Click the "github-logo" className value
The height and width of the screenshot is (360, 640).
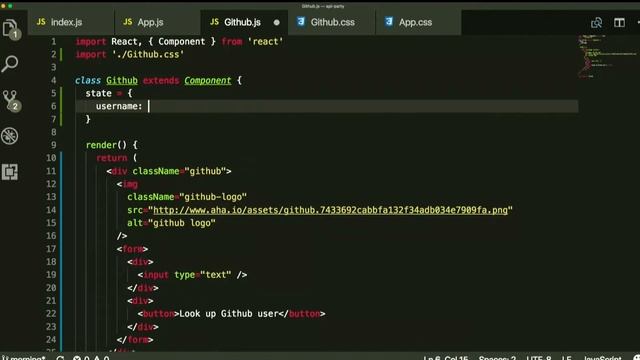pos(213,197)
